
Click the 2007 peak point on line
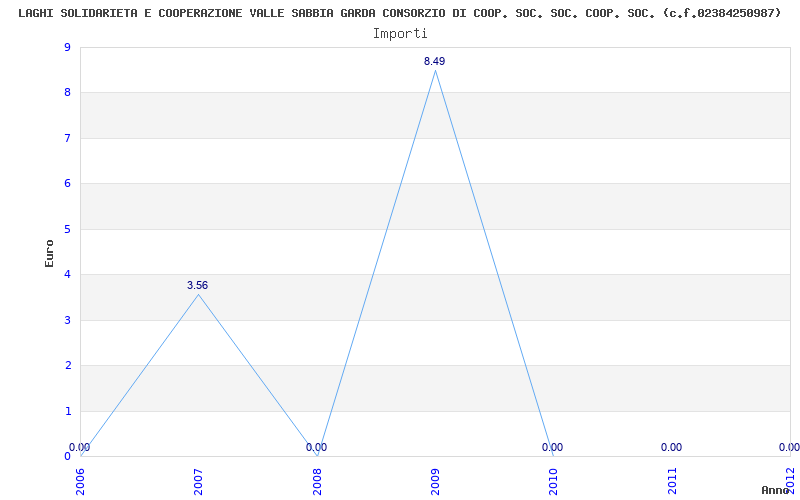click(x=198, y=294)
